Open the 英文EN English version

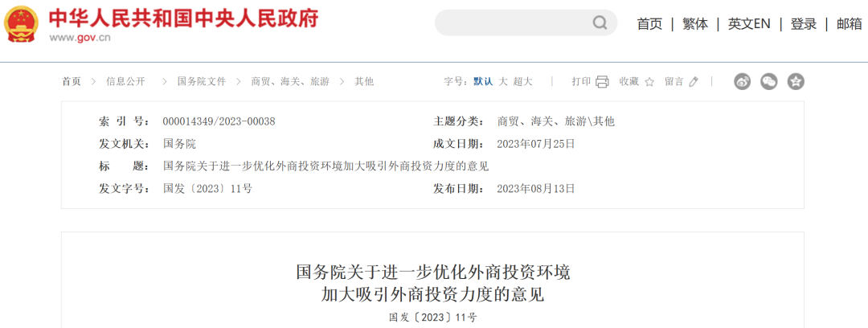tap(749, 24)
